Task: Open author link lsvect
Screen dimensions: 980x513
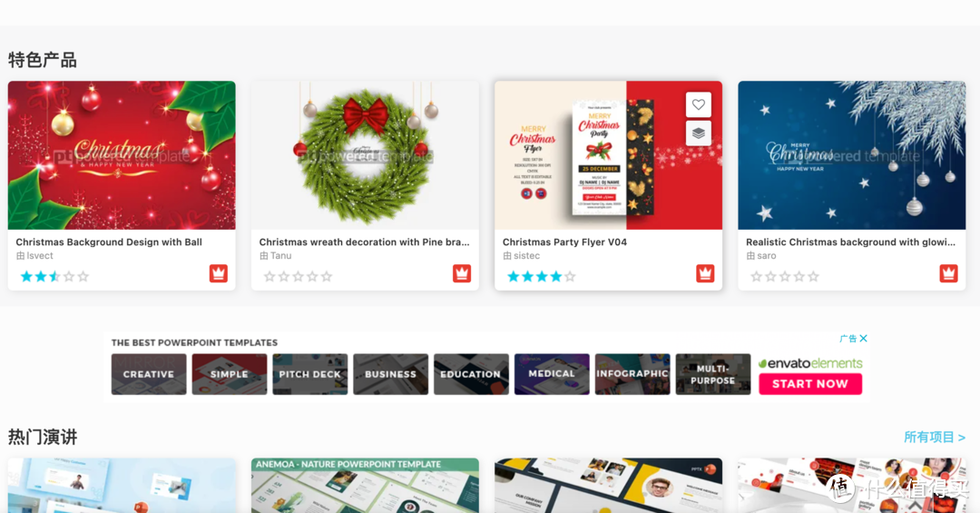Action: (40, 256)
